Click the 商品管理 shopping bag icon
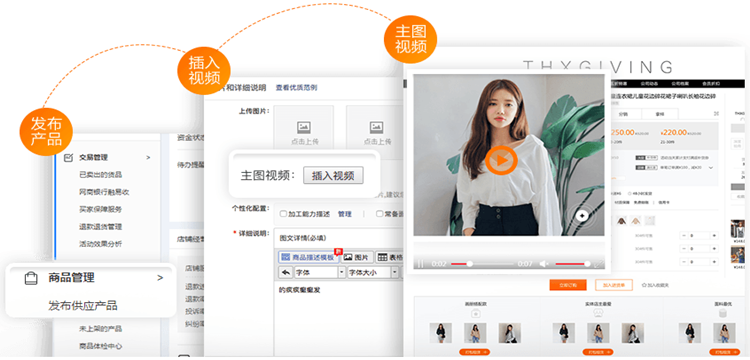The image size is (750, 360). coord(31,278)
